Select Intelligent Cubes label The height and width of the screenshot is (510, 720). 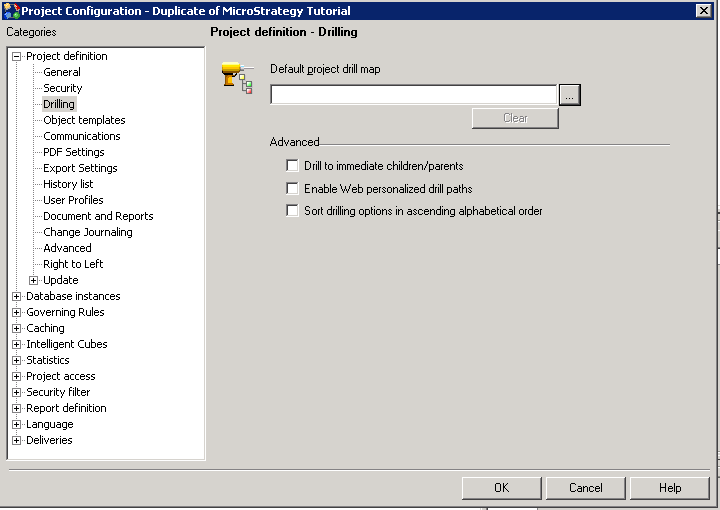pos(67,345)
